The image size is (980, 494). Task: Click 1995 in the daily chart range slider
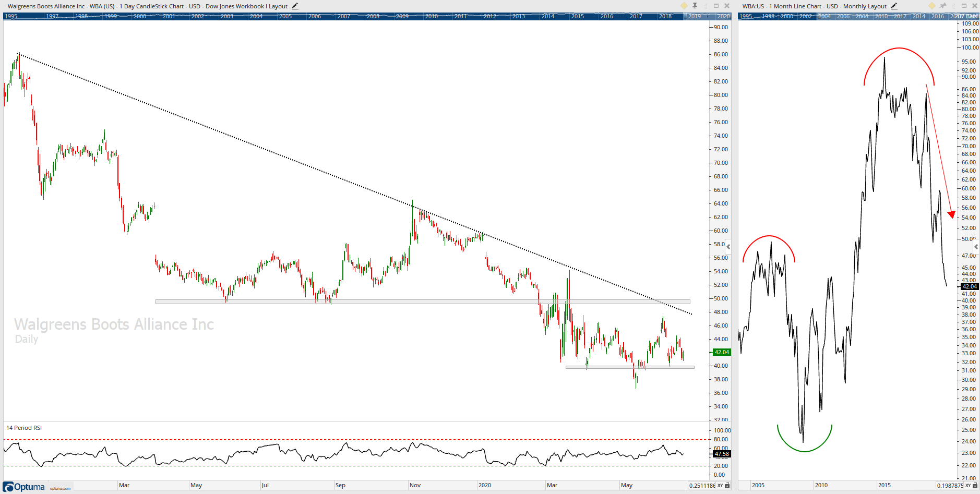pos(10,16)
